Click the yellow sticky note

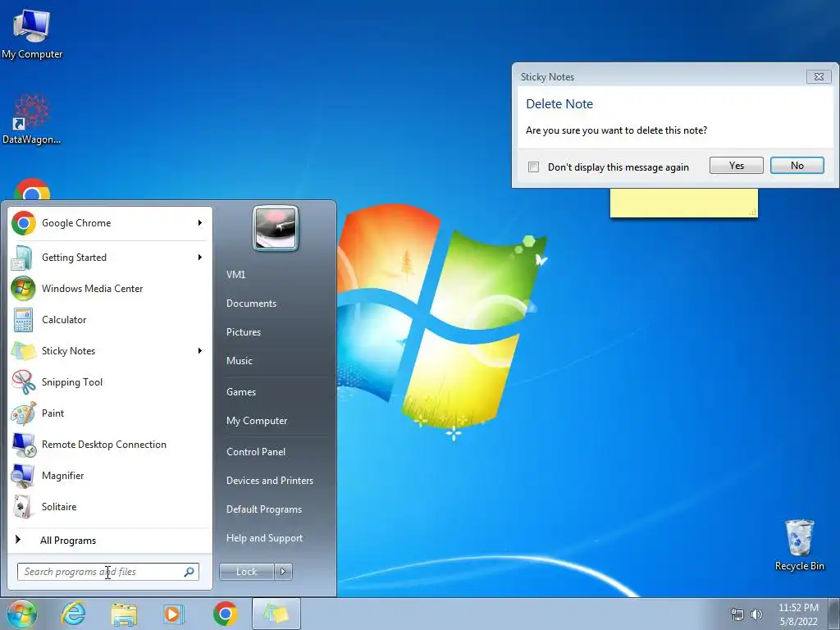click(683, 203)
